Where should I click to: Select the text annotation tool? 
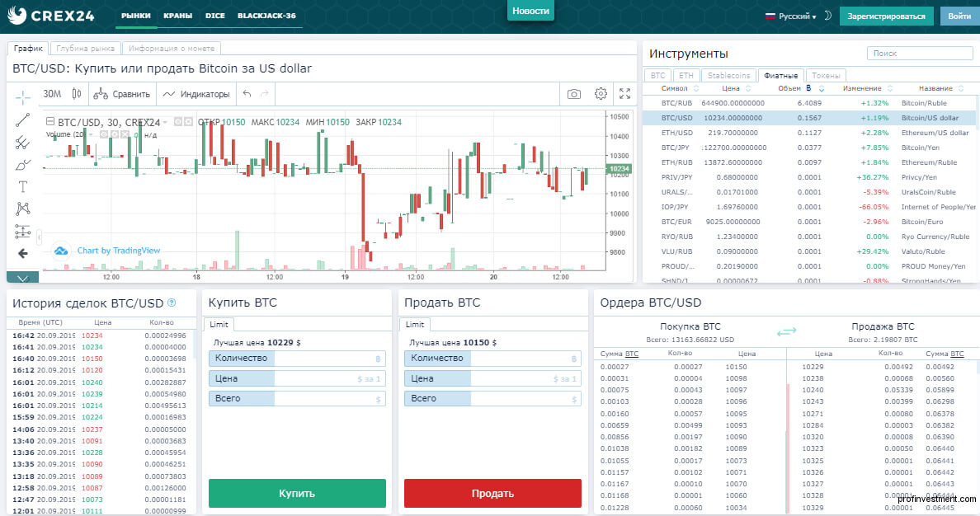(x=22, y=187)
